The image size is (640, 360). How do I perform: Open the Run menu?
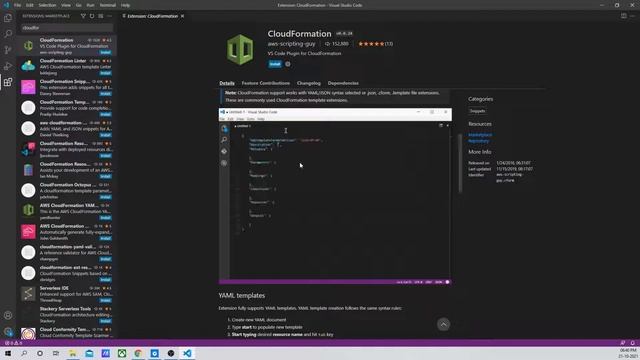91,5
